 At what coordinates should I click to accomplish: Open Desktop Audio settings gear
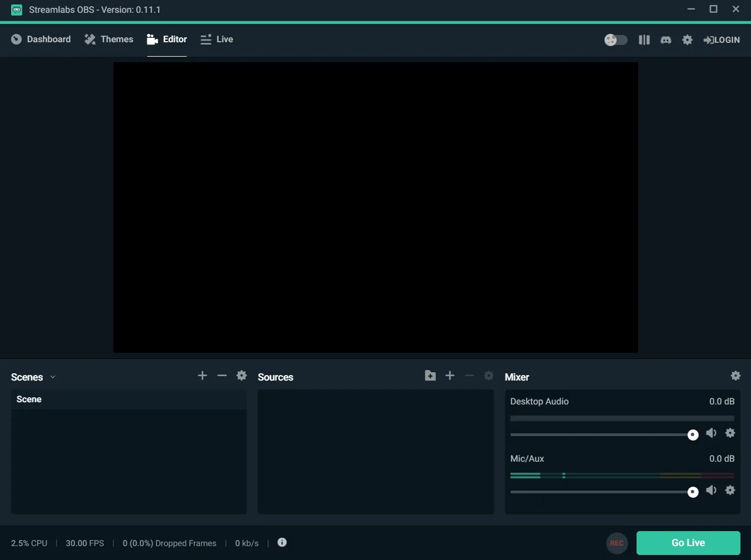tap(730, 433)
